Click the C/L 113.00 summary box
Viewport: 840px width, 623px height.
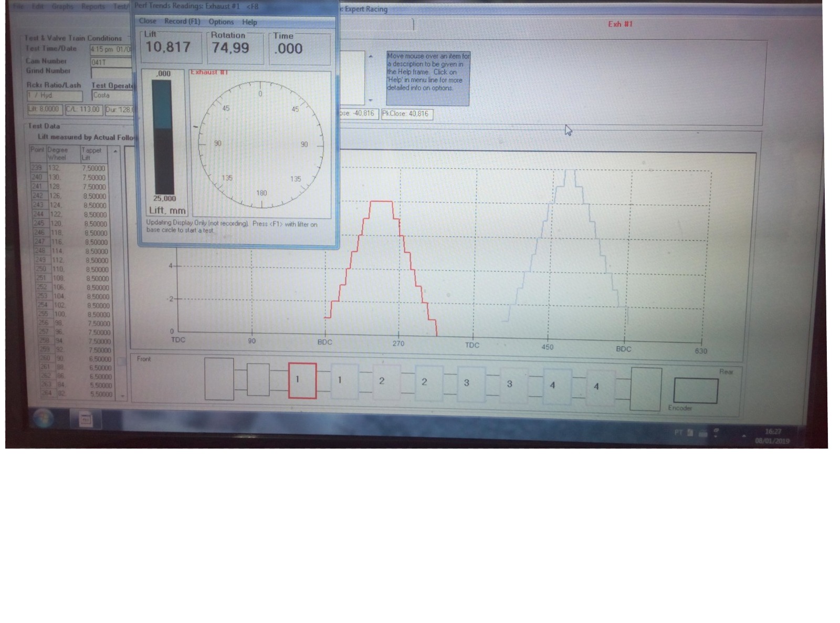(x=83, y=109)
